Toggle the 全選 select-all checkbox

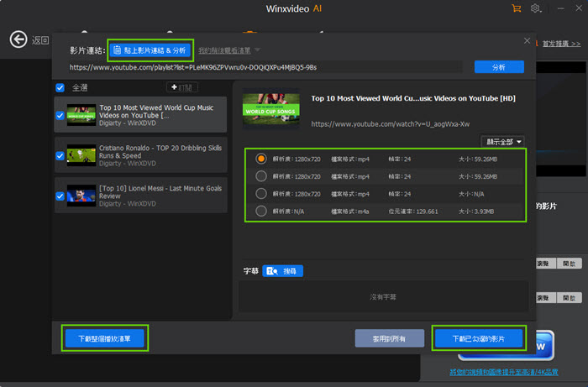point(60,87)
